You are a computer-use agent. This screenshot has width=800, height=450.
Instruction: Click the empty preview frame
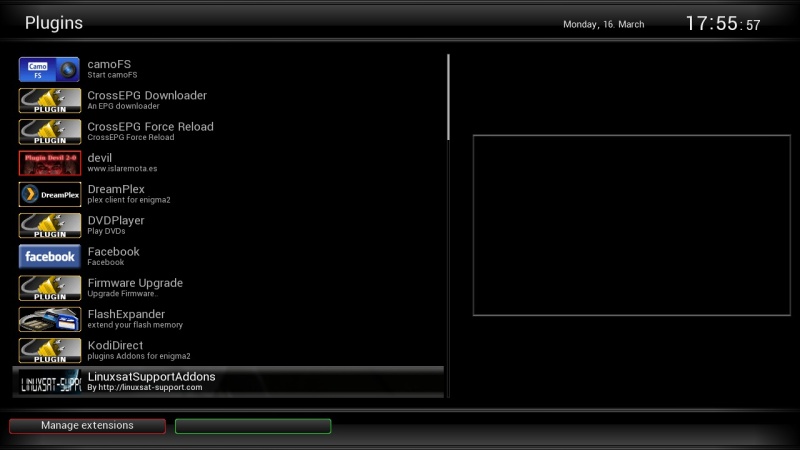(632, 225)
